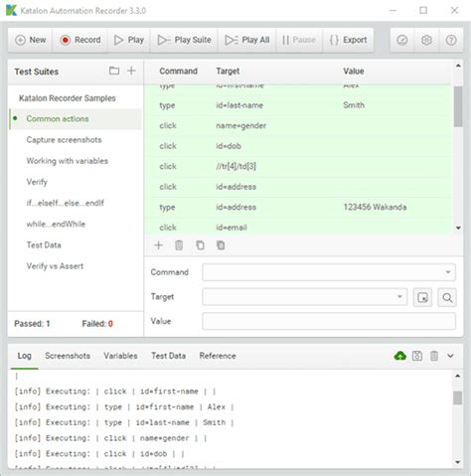The image size is (471, 476).
Task: Run the current test with Play
Action: click(x=129, y=40)
